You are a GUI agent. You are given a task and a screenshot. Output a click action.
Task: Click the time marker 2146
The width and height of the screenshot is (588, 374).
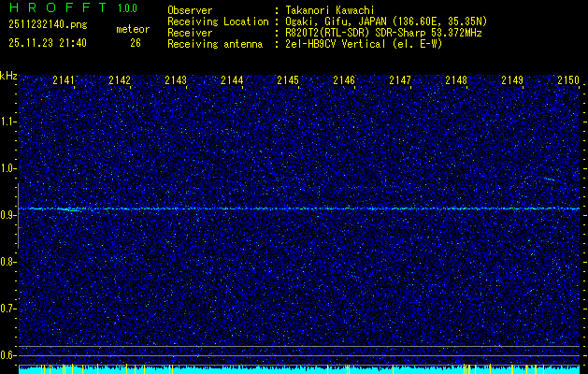pos(344,79)
